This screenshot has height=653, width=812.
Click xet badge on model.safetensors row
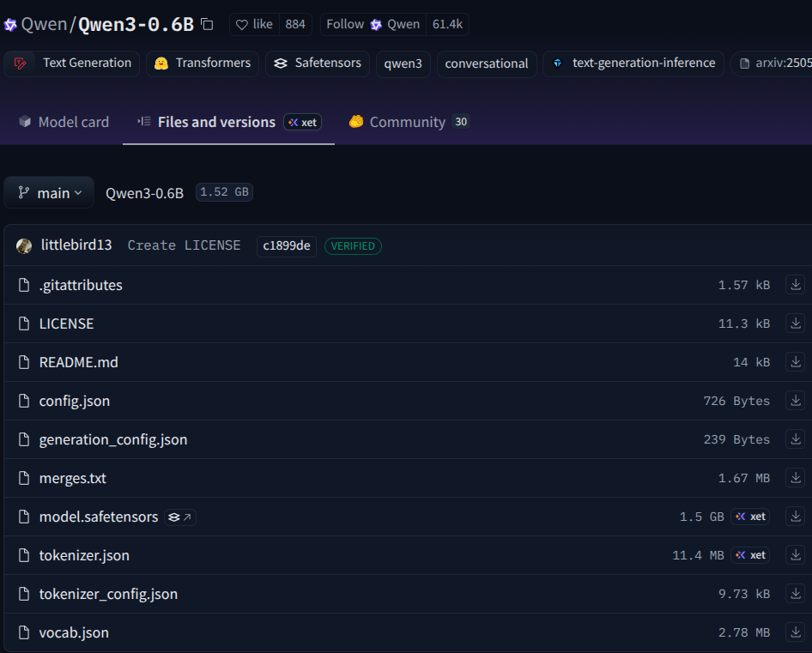750,517
